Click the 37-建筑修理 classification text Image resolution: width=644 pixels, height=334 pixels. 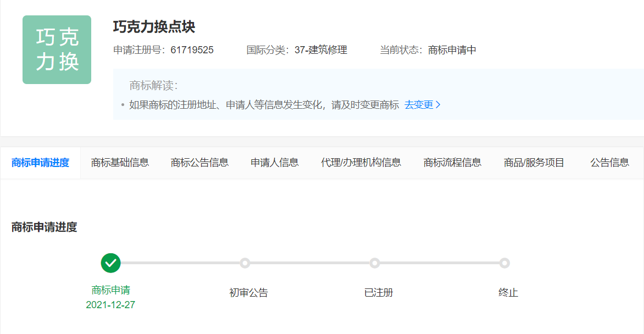pos(321,51)
